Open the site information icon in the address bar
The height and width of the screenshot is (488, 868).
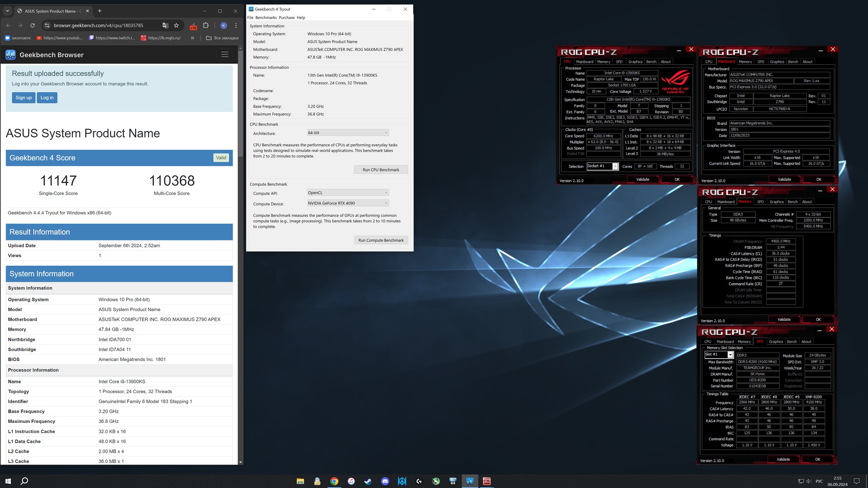47,25
